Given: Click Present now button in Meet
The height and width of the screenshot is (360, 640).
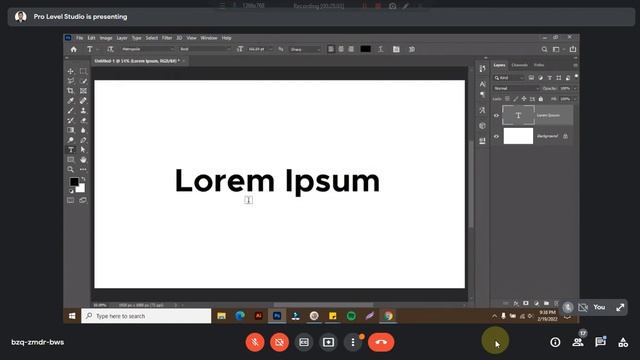Looking at the screenshot, I should click(328, 342).
